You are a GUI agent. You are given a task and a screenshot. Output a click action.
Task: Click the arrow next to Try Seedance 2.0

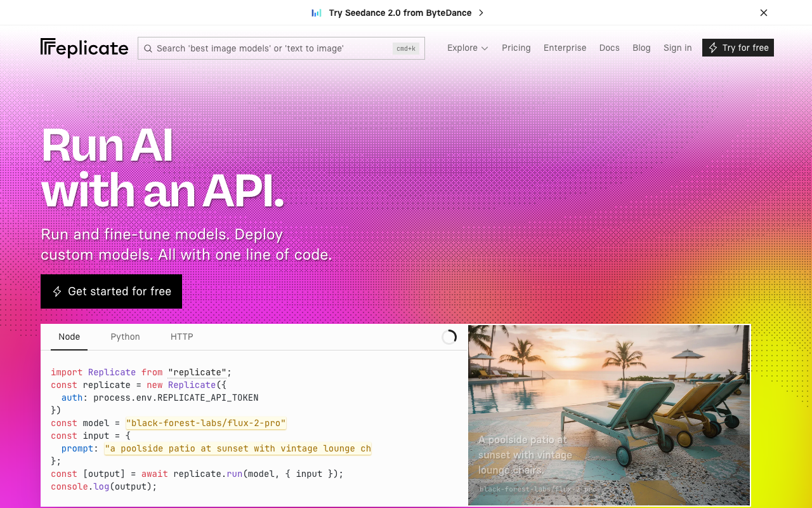click(x=481, y=12)
